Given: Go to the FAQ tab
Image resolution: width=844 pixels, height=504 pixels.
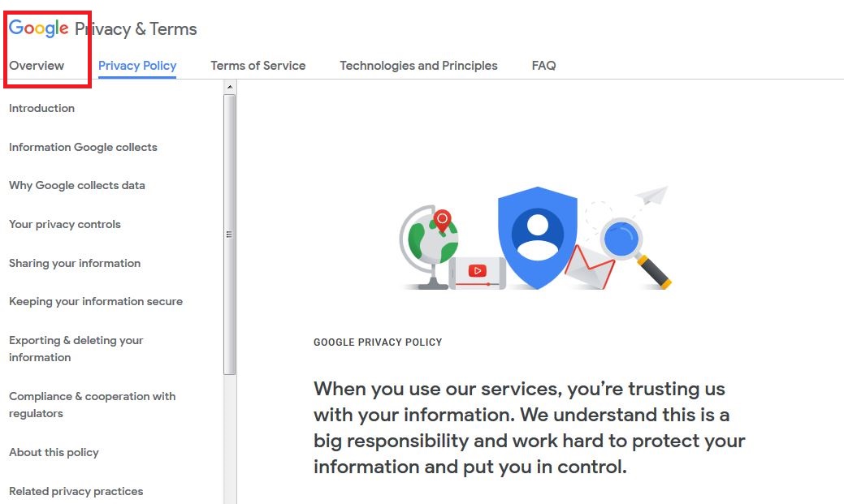Looking at the screenshot, I should pyautogui.click(x=543, y=66).
